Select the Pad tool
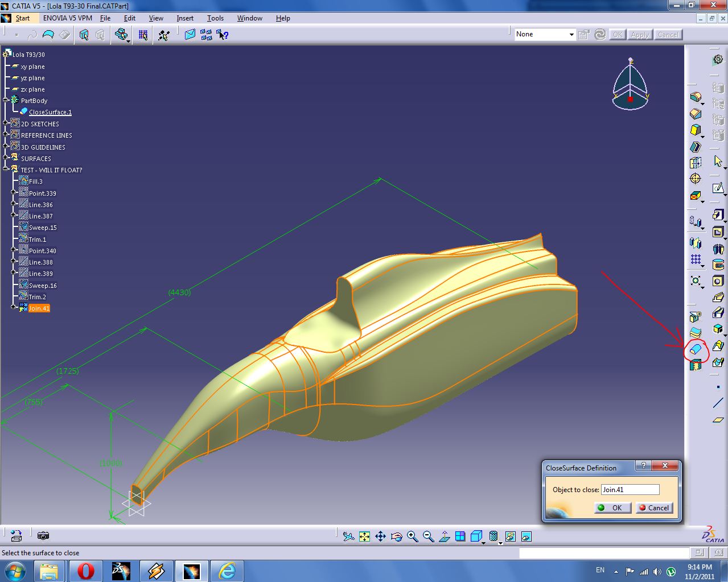Viewport: 728px width, 582px height. coord(718,215)
